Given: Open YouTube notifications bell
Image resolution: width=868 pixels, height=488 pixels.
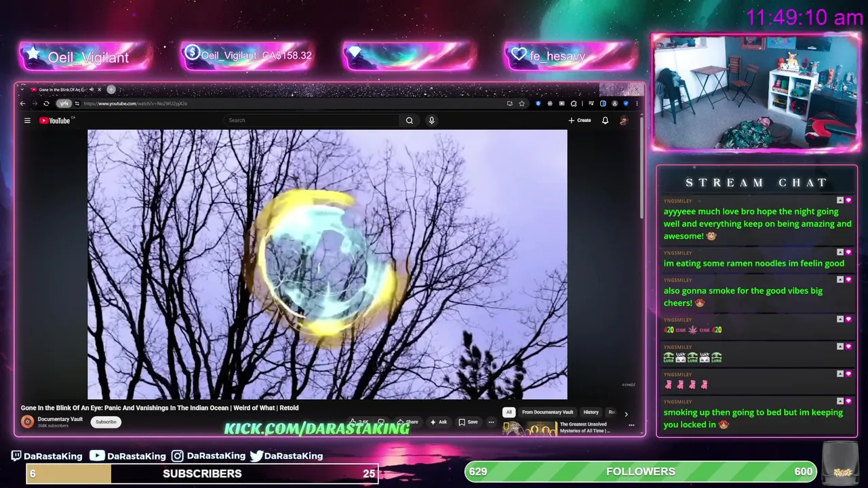Looking at the screenshot, I should pos(605,121).
